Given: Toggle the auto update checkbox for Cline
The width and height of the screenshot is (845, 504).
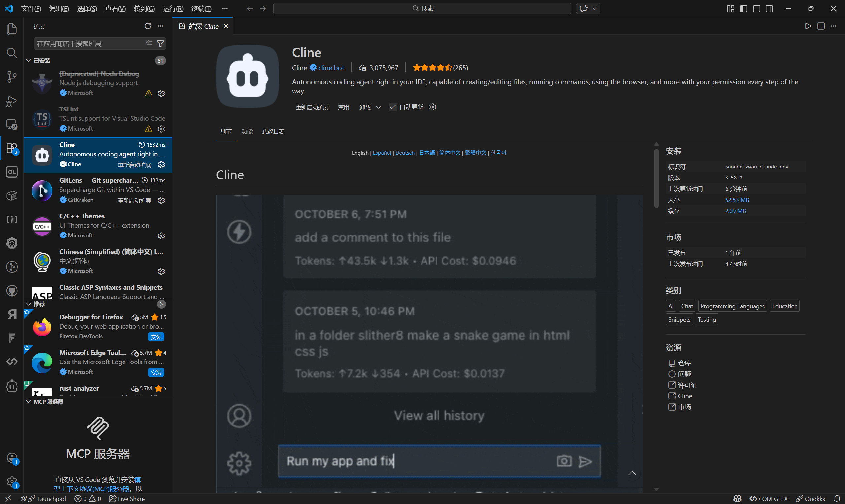Looking at the screenshot, I should 392,107.
